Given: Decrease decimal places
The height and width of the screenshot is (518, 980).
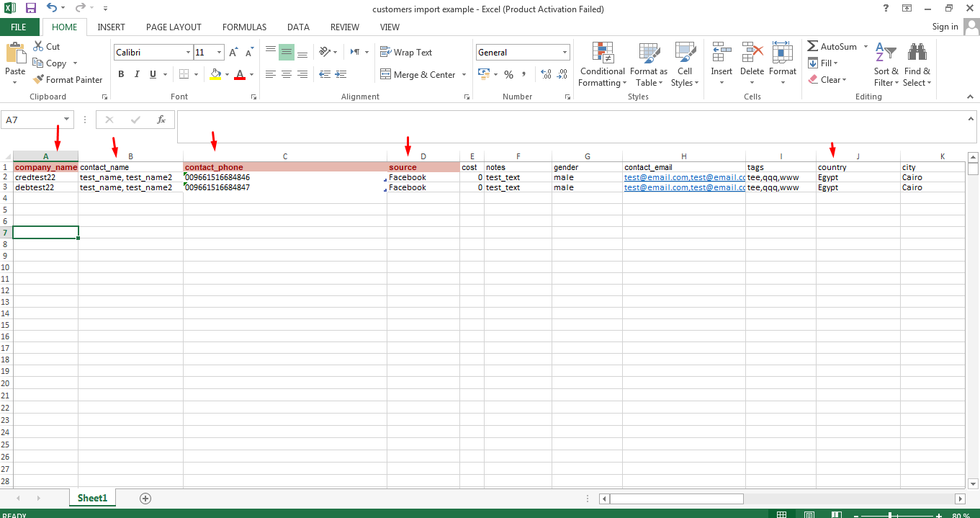Looking at the screenshot, I should coord(562,74).
